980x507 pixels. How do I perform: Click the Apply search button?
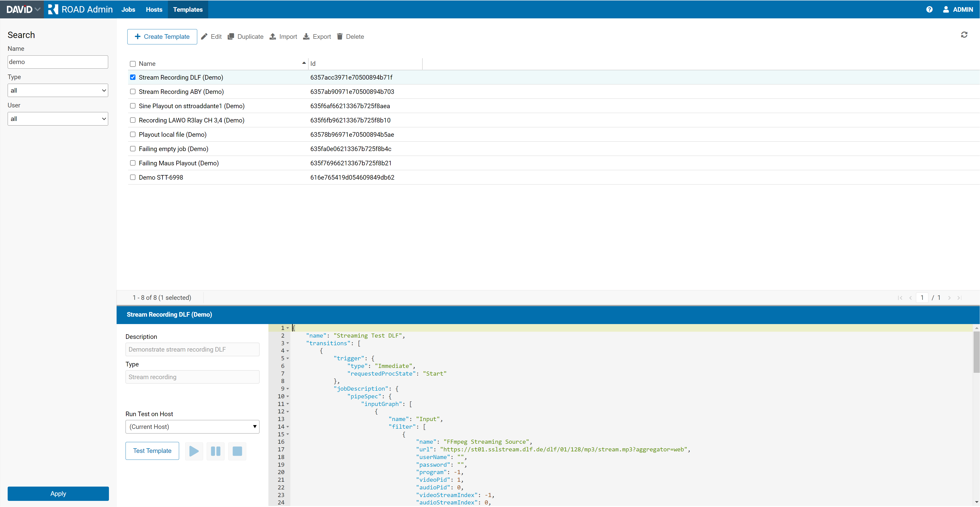click(58, 493)
